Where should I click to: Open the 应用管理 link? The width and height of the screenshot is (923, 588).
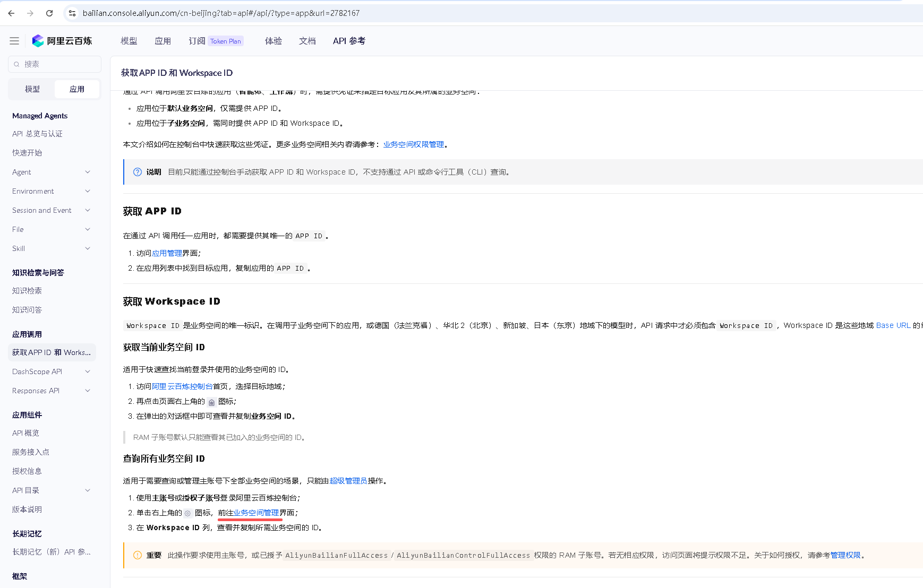tap(167, 253)
